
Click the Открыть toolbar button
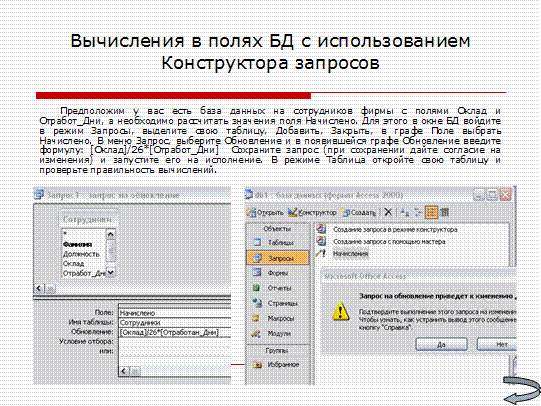coord(265,212)
